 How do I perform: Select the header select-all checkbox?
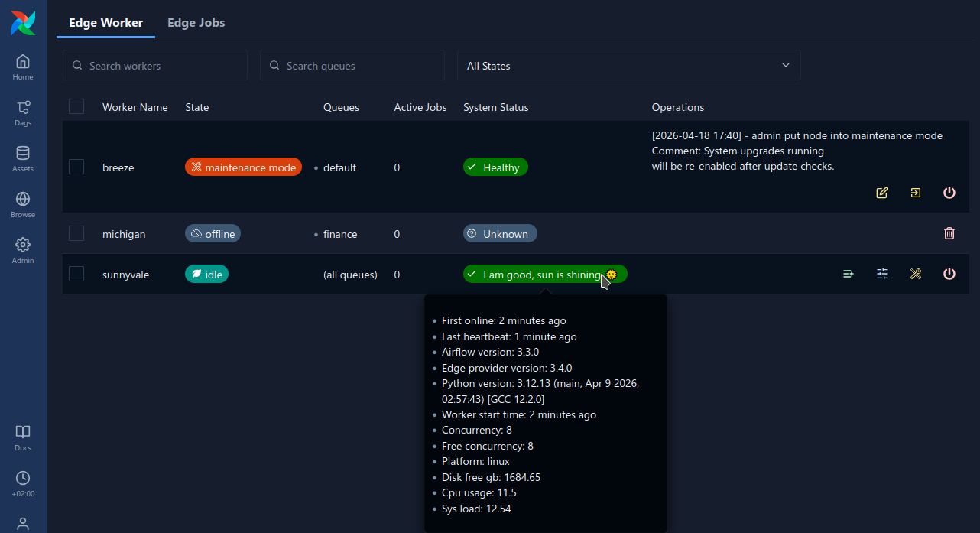tap(76, 106)
